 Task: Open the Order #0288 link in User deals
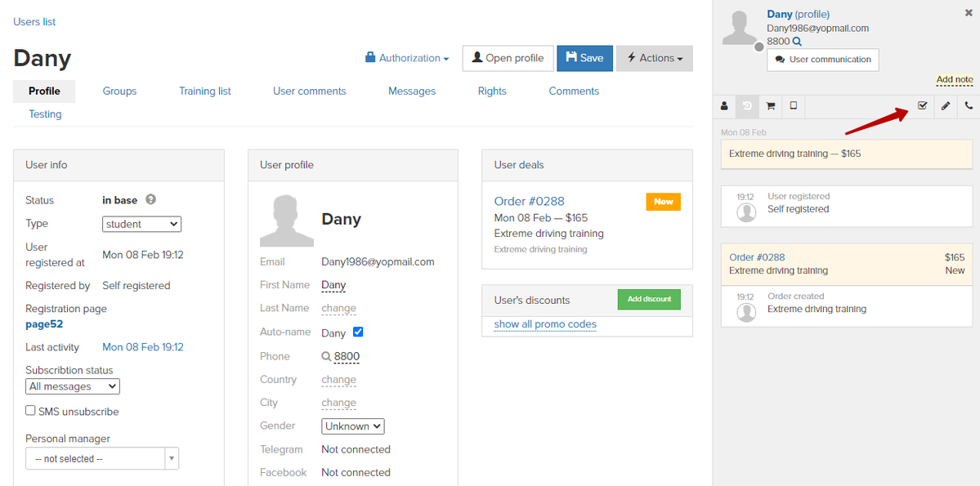(529, 201)
